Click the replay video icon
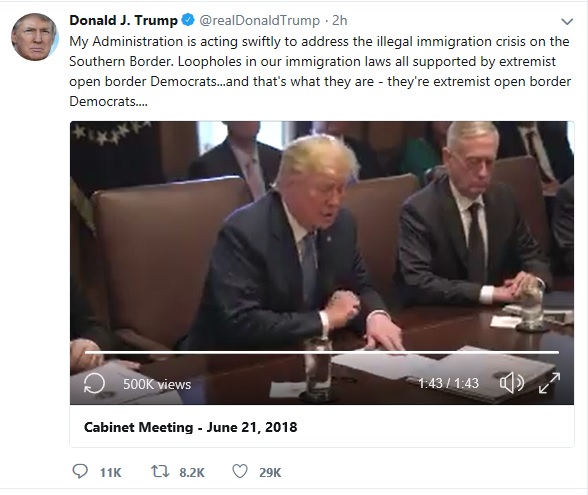Screen dimensions: 588x495 (94, 384)
